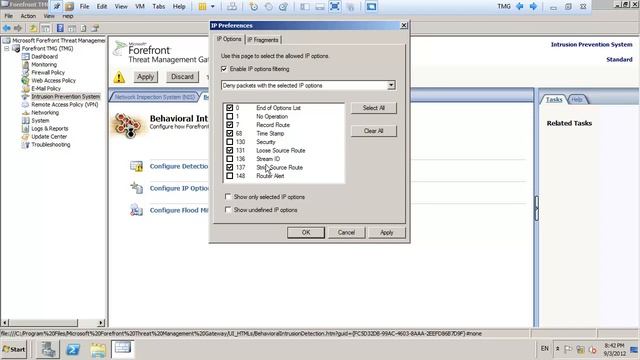Click Select All button
The width and height of the screenshot is (640, 360).
373,108
